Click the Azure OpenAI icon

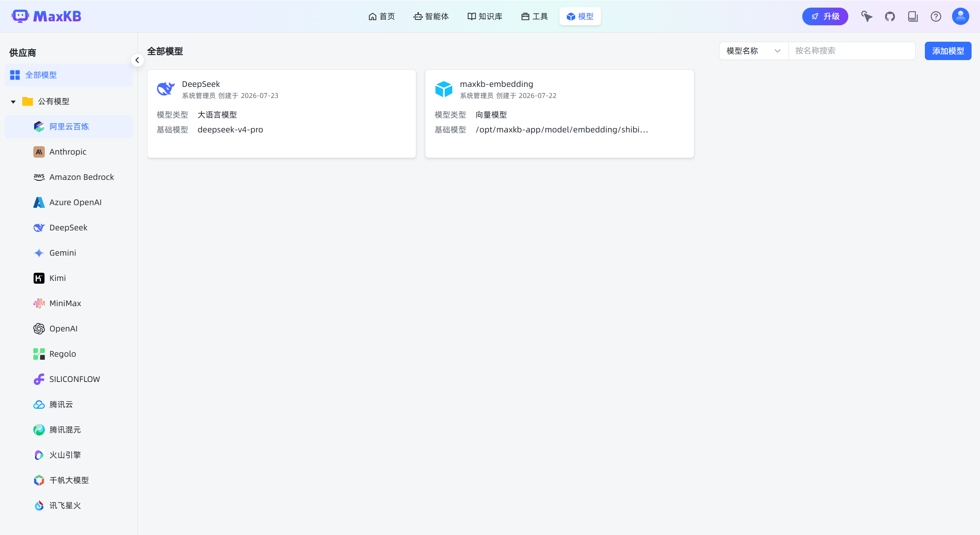pos(39,202)
